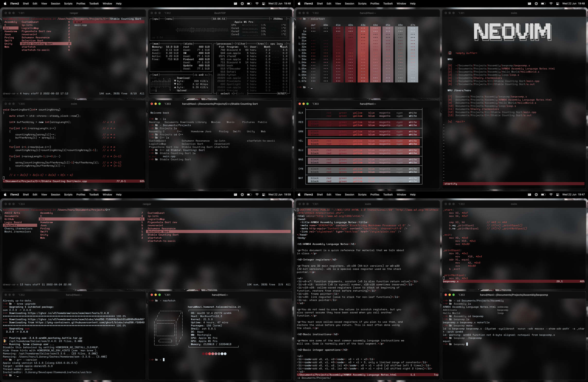Viewport: 588px width, 382px height.
Task: Click the folder icon before 'g++ --version'
Action: [x=10, y=360]
